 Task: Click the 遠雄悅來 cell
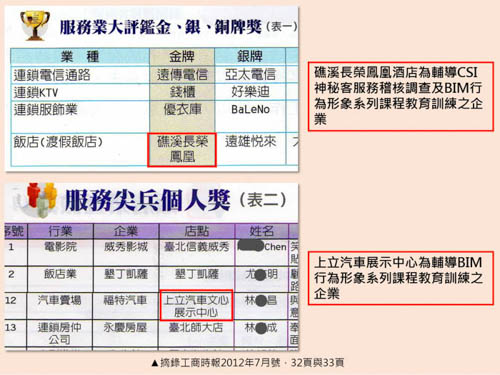[250, 141]
